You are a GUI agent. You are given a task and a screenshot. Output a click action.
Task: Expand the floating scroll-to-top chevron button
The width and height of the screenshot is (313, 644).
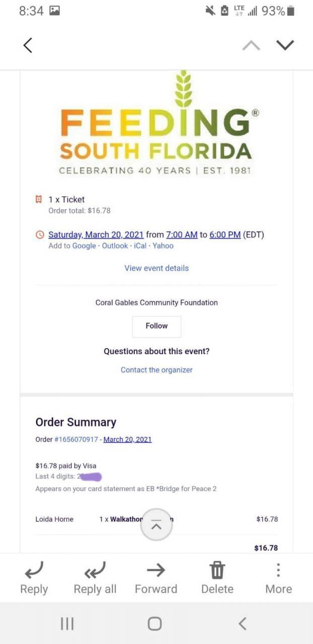coord(156,525)
